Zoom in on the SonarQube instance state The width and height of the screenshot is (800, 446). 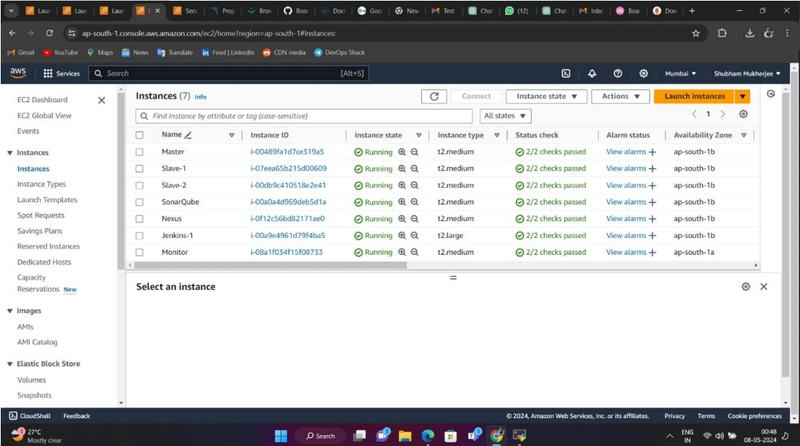pyautogui.click(x=402, y=202)
